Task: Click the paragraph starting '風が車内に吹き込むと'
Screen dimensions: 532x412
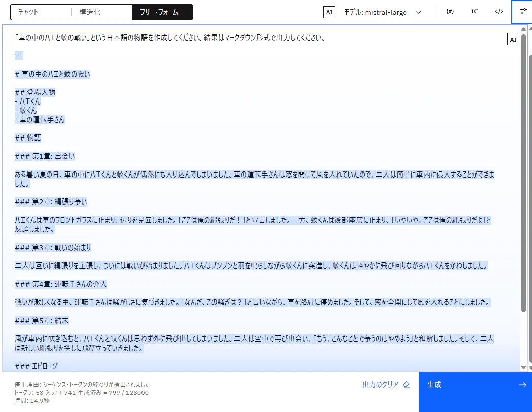Action: pos(254,344)
